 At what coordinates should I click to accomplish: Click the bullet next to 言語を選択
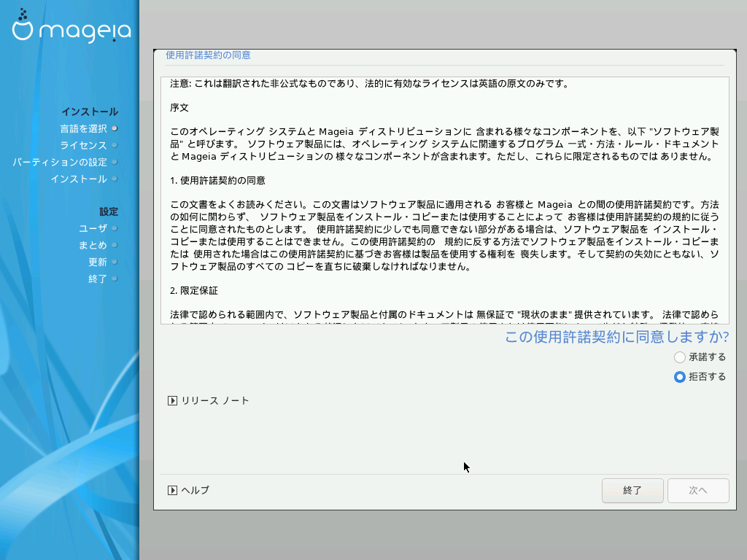coord(115,128)
